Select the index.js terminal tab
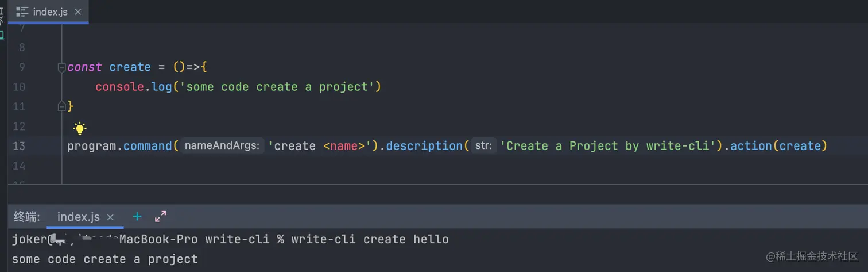 (x=78, y=217)
